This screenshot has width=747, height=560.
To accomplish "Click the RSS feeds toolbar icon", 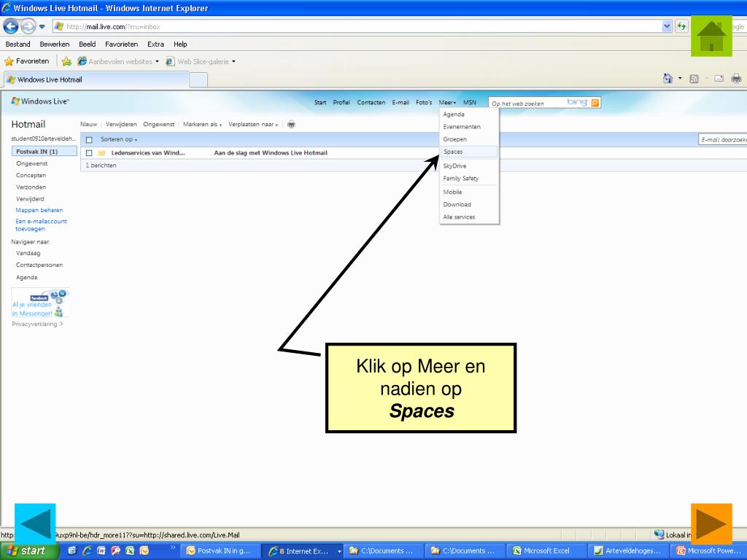I will tap(694, 79).
